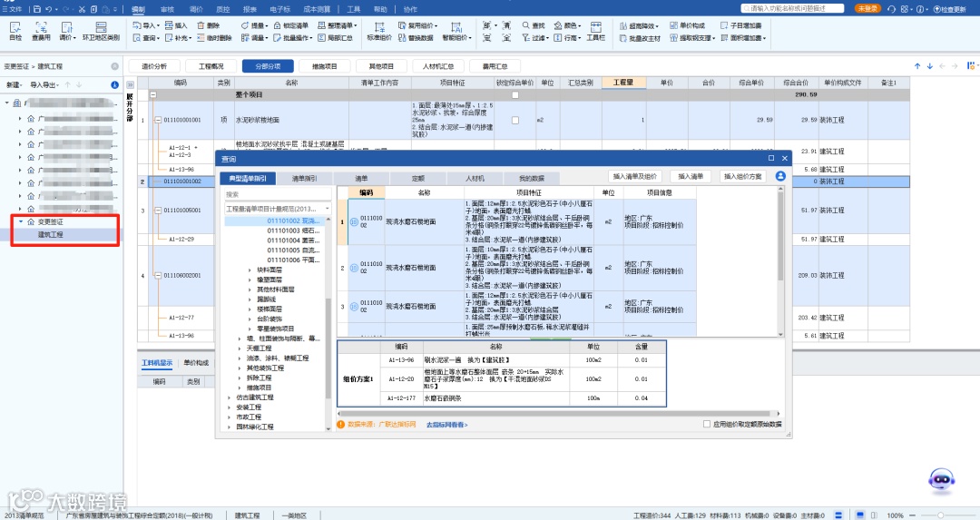980x520 pixels.
Task: Open 工程量清单项目计量规范 combo box
Action: pos(278,209)
